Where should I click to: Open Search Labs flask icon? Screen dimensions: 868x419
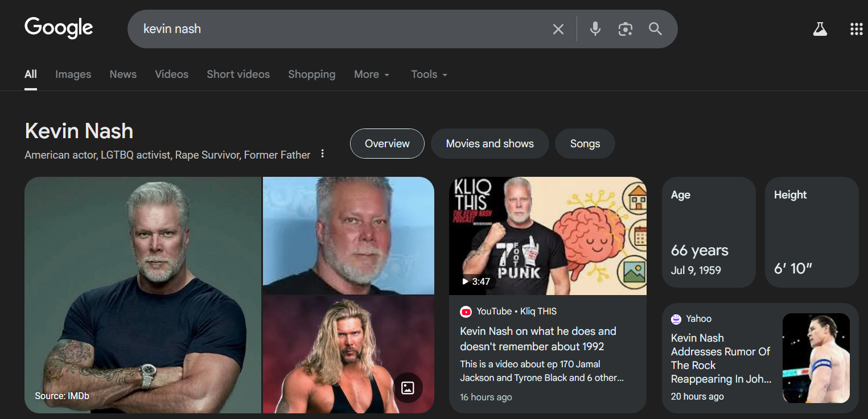[x=820, y=29]
